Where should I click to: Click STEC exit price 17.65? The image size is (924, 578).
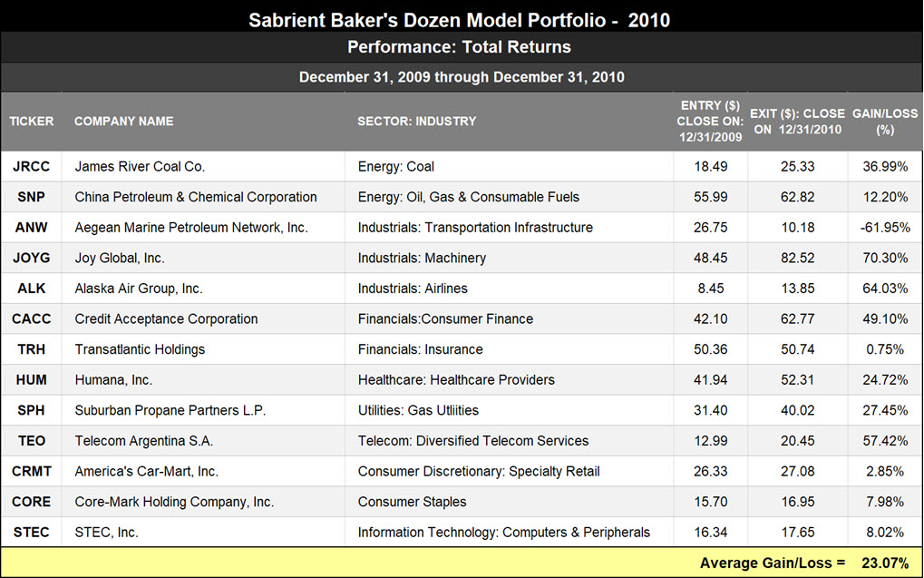(x=798, y=532)
